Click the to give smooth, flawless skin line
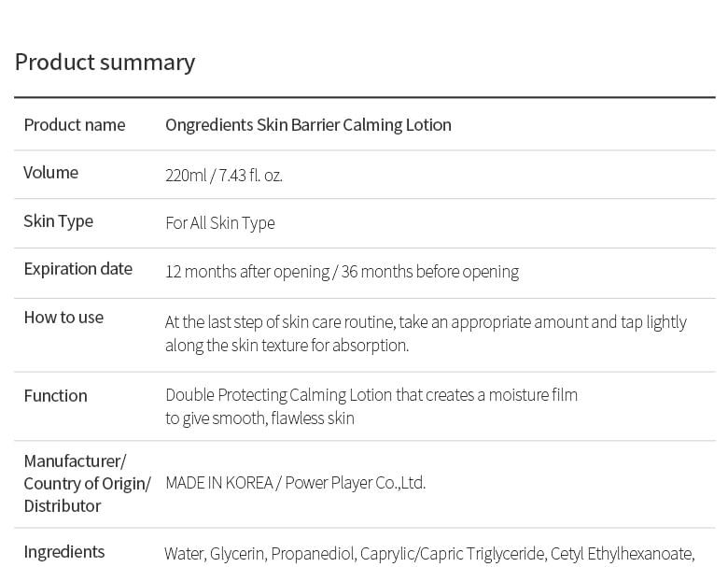 259,418
